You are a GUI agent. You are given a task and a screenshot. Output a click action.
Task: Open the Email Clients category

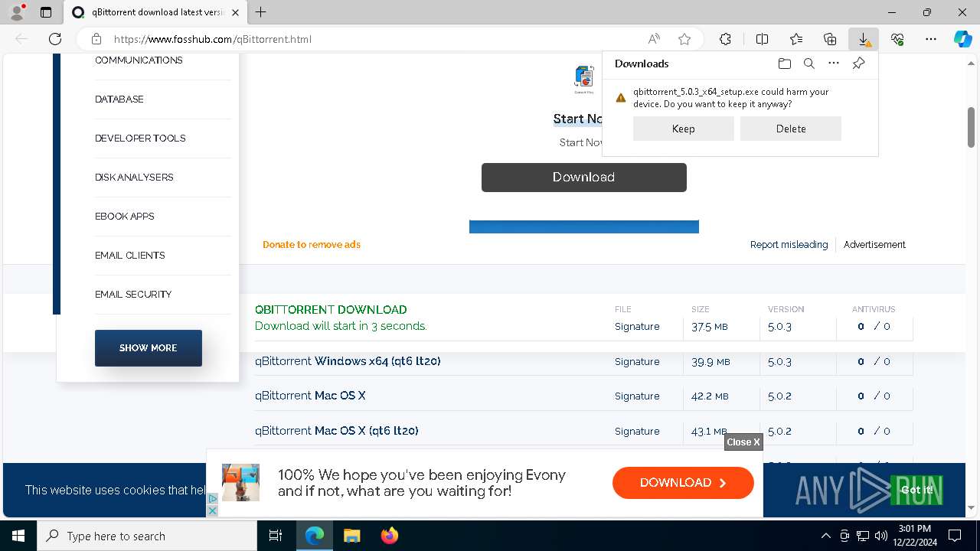click(130, 256)
